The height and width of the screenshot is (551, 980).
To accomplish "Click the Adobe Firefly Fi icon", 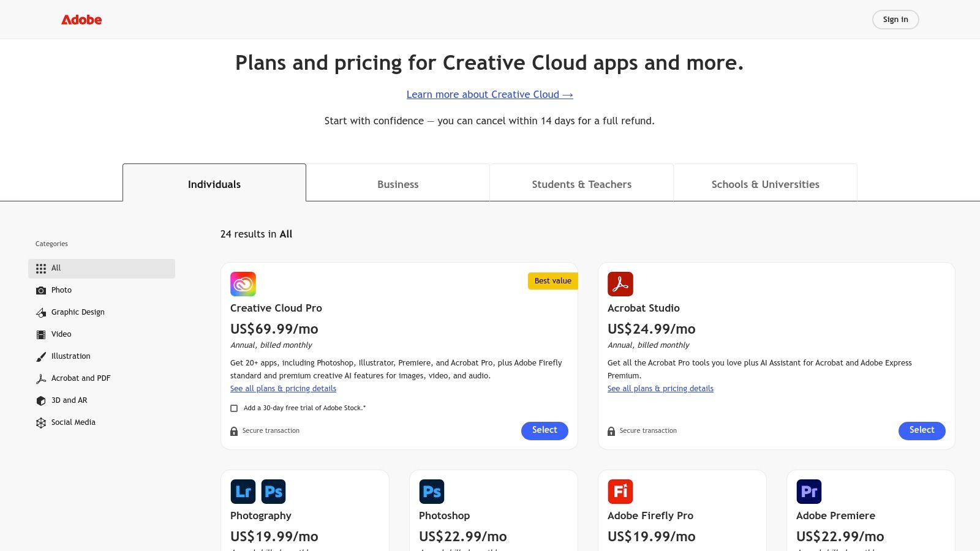I will 620,491.
